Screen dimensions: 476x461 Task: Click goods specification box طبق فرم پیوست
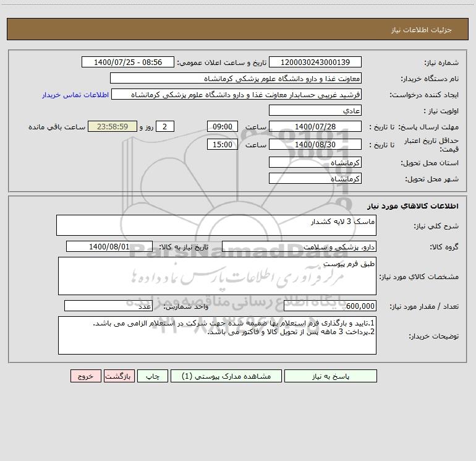click(217, 276)
